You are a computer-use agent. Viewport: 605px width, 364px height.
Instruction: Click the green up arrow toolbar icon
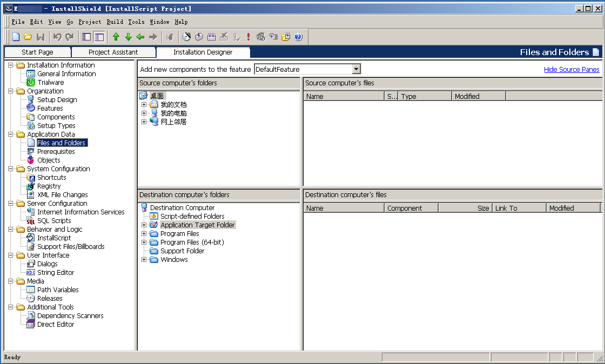pos(116,37)
